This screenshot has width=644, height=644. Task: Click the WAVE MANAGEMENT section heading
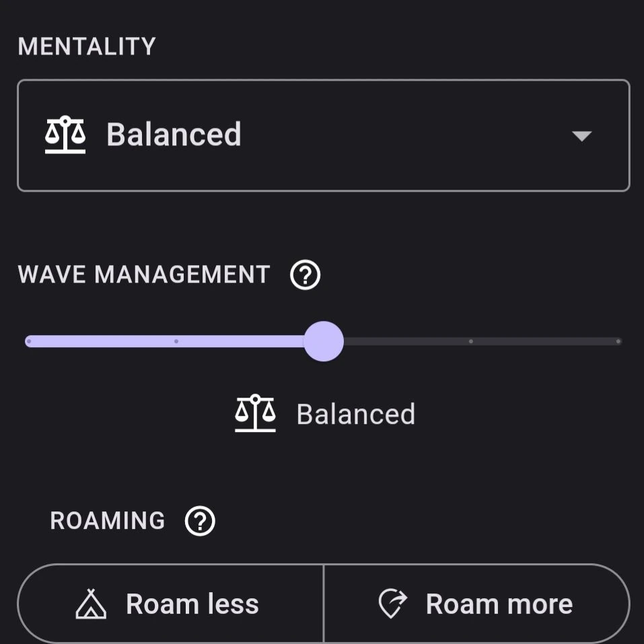click(144, 275)
